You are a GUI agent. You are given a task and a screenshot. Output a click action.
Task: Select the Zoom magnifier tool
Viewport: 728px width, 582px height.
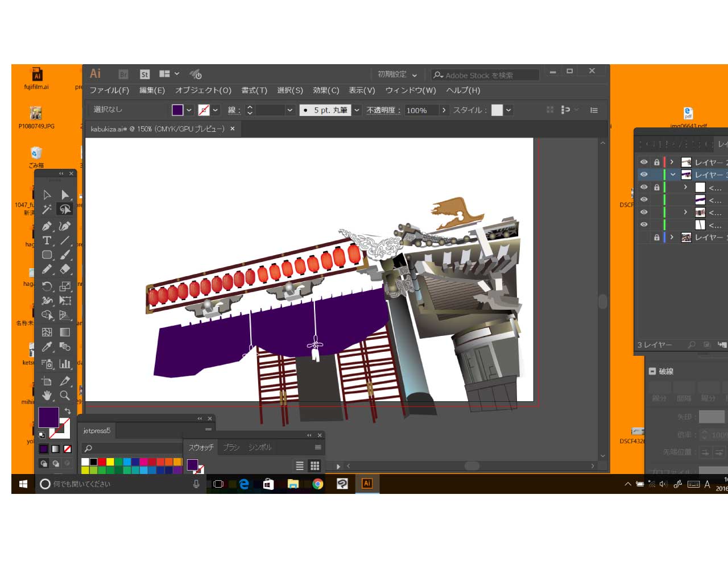[x=65, y=396]
